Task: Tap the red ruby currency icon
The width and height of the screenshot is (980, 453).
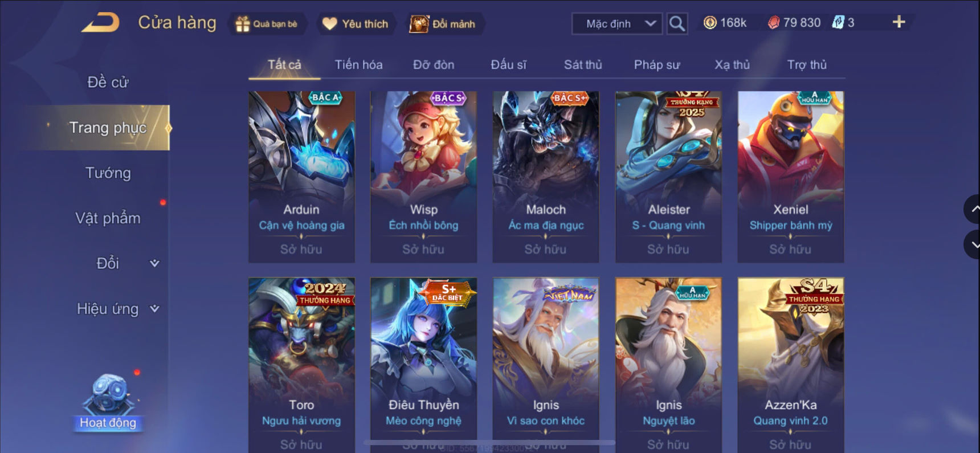Action: pyautogui.click(x=774, y=23)
